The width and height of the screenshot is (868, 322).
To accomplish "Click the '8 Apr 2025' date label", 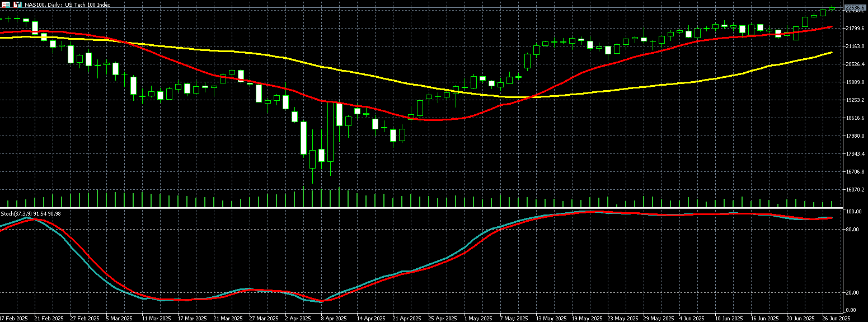I will [x=335, y=318].
